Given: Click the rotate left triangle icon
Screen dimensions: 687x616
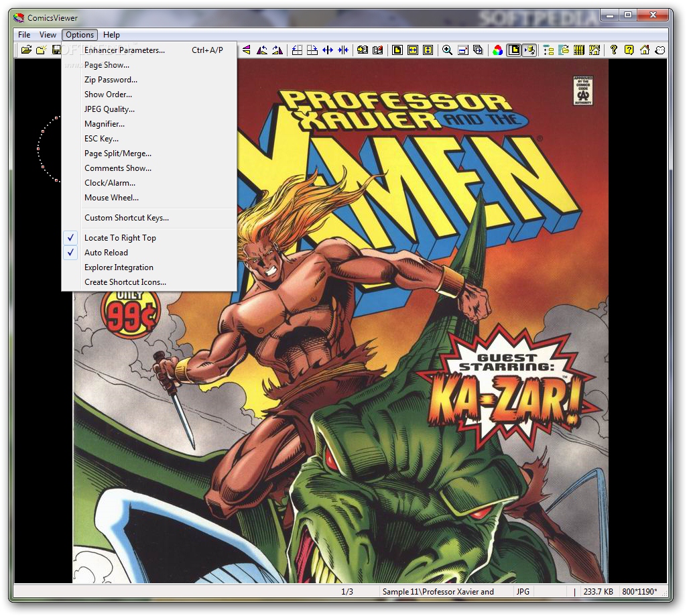Looking at the screenshot, I should point(262,50).
